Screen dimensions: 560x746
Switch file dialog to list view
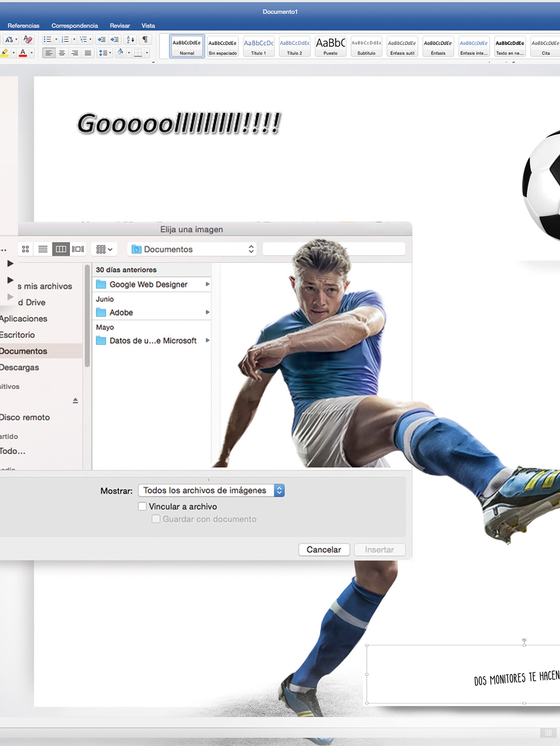tap(43, 249)
